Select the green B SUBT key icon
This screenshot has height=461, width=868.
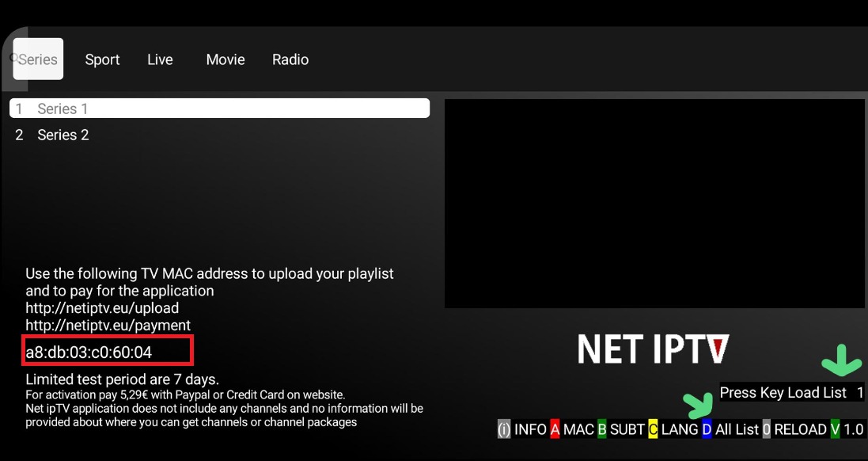tap(603, 429)
